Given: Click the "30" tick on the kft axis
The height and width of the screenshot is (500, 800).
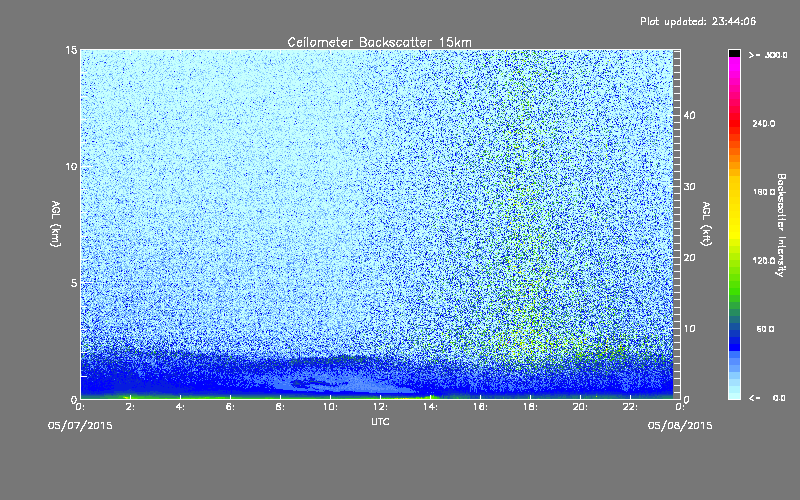Looking at the screenshot, I should point(689,186).
